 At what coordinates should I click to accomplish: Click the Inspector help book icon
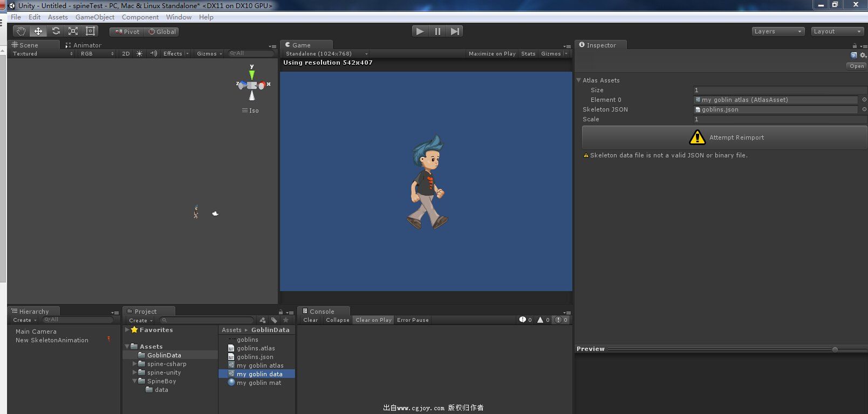point(853,55)
